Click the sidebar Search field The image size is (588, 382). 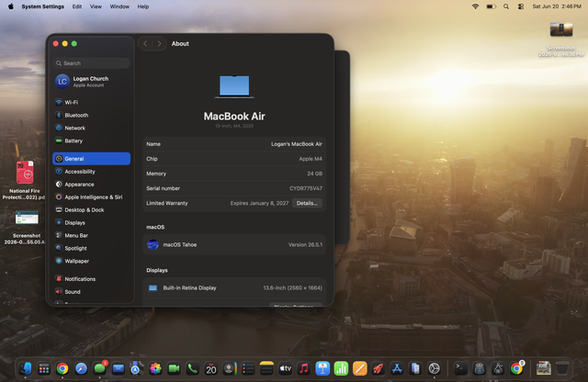[92, 63]
